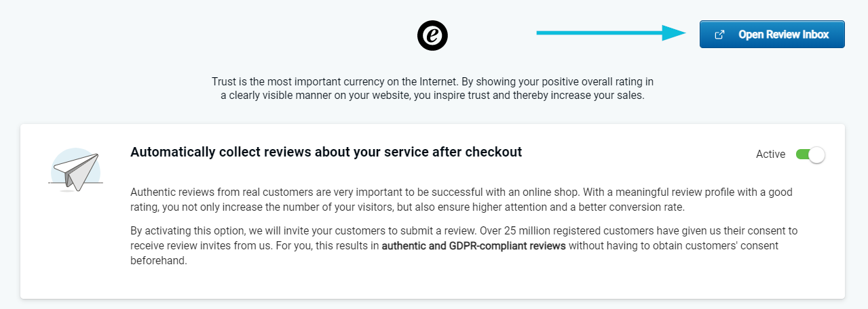Click the "Over 25 million registered customers" sentence

[x=464, y=238]
